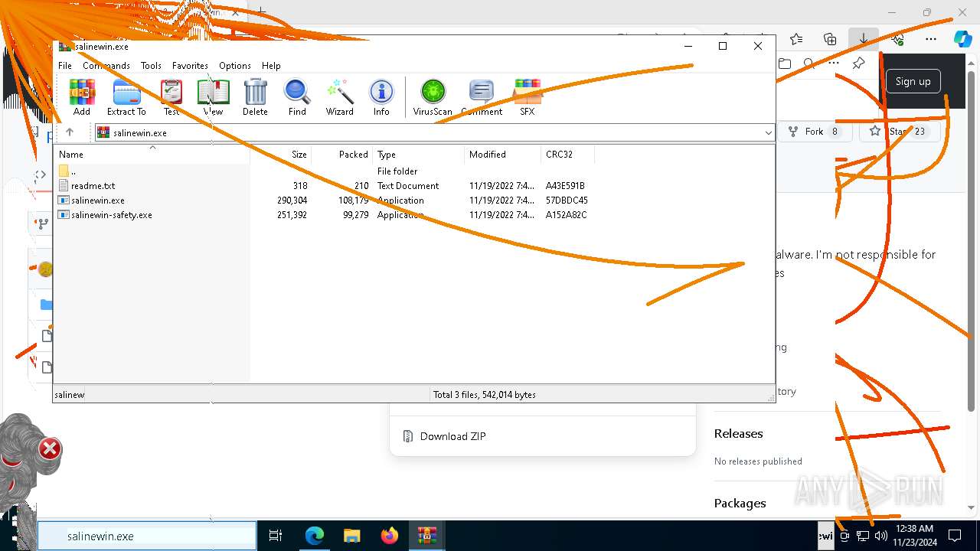Sort by CRC32 column header

(x=567, y=155)
